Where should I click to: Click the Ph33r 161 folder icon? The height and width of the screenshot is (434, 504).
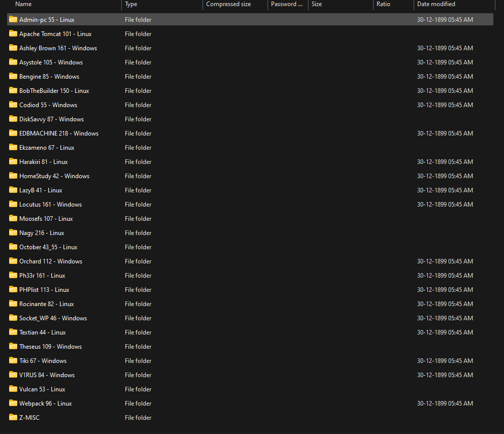pyautogui.click(x=13, y=275)
